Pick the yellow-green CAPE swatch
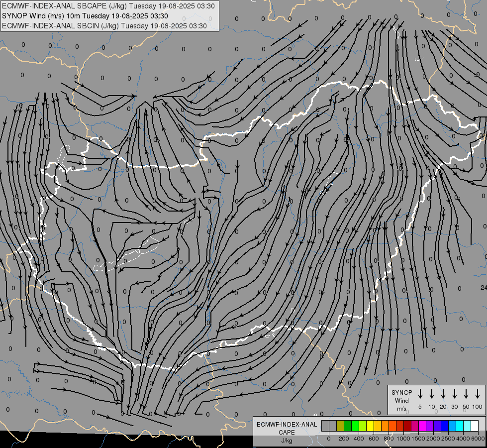This screenshot has width=487, height=448. pyautogui.click(x=363, y=426)
